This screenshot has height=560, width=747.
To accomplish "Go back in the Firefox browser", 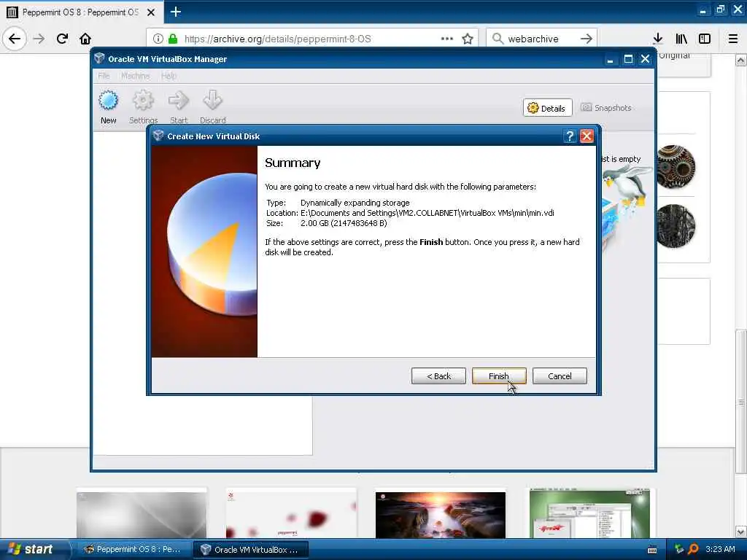I will 15,39.
